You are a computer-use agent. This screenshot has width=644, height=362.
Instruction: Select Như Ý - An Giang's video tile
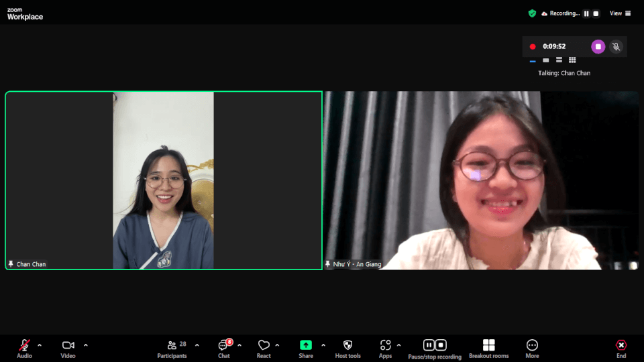click(x=482, y=180)
